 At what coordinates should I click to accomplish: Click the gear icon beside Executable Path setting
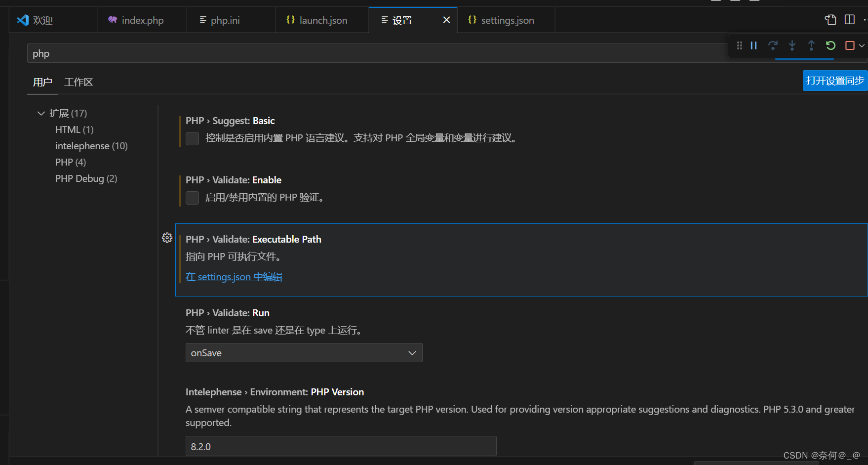(167, 238)
